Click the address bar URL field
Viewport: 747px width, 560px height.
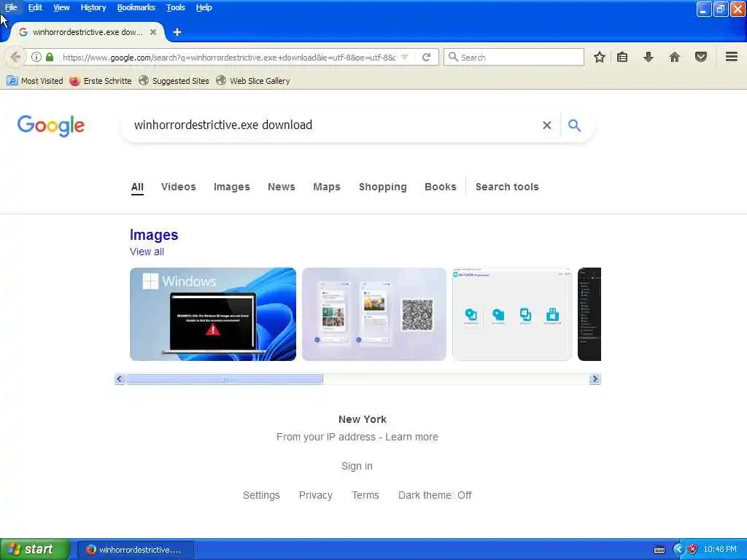pyautogui.click(x=228, y=57)
